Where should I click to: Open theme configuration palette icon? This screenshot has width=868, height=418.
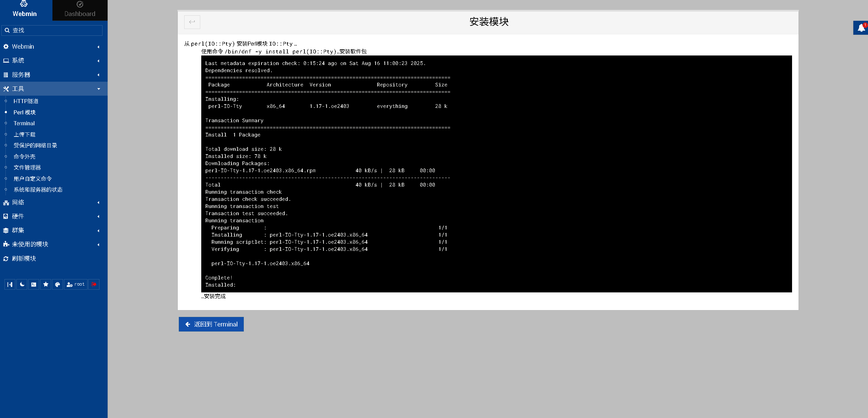click(58, 284)
